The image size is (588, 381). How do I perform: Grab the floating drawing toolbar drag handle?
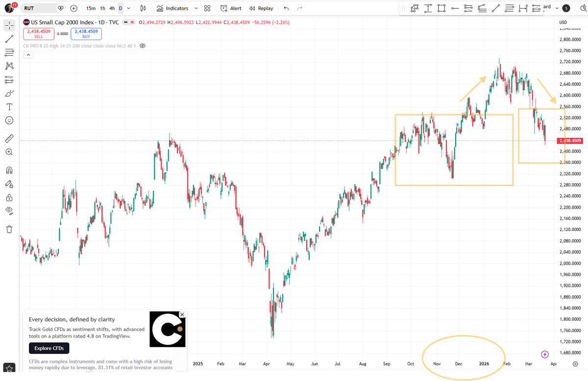click(x=403, y=8)
